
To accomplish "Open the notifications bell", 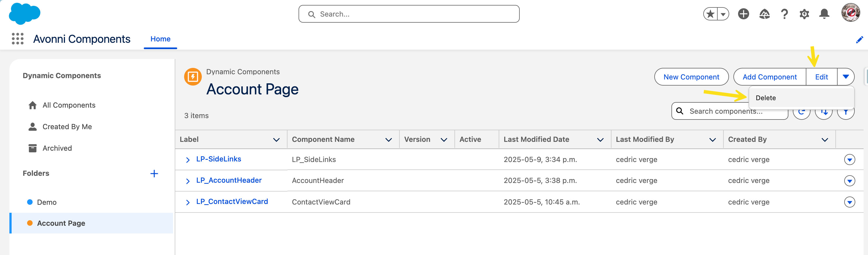I will click(824, 14).
